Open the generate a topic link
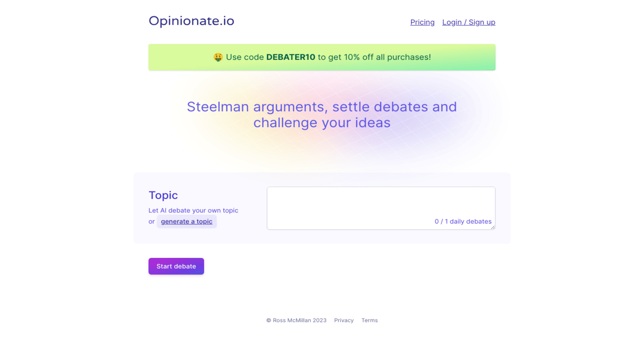Screen dimensions: 644x338 pos(186,221)
